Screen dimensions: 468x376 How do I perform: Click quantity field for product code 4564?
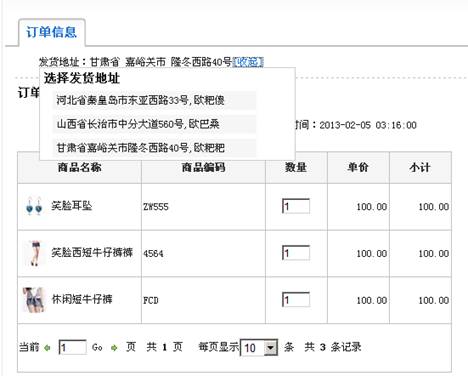[x=296, y=253]
